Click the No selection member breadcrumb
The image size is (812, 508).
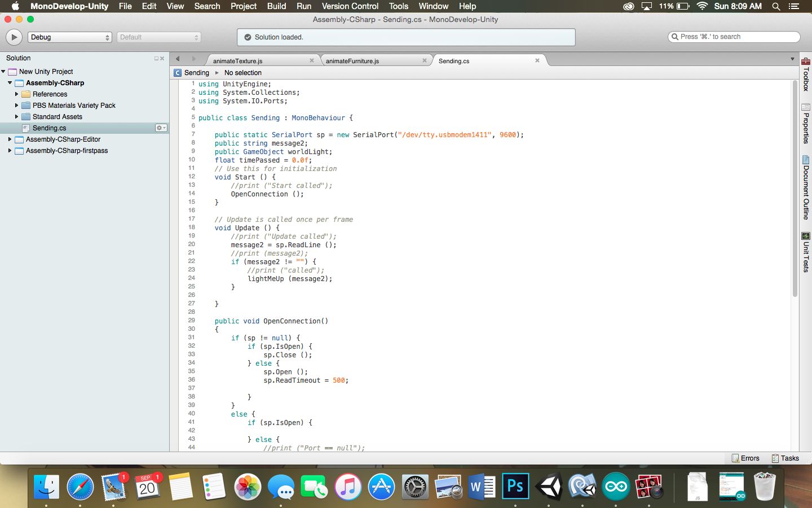242,73
